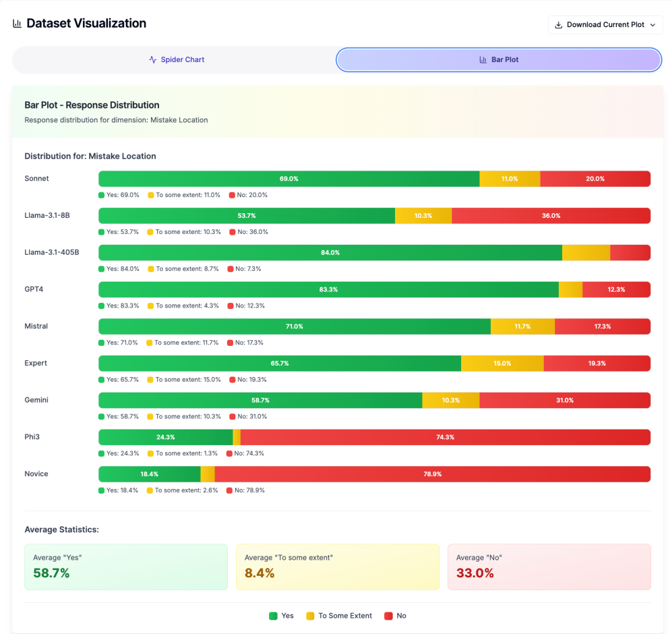Click Llama-3.1-8B's red 36.0% bar segment

pos(551,216)
